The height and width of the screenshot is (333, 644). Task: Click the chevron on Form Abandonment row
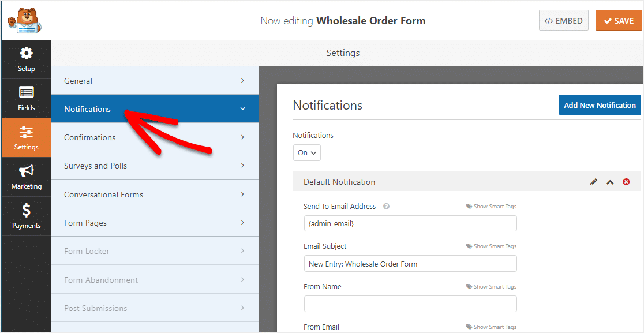(243, 280)
